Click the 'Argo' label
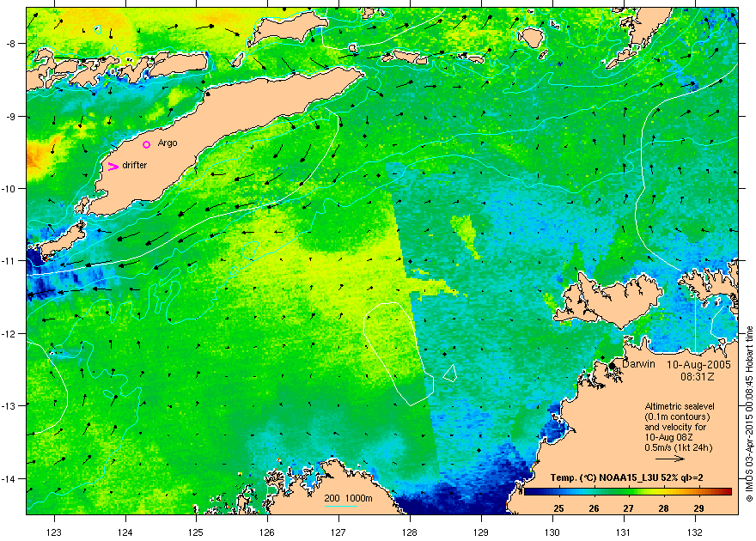The height and width of the screenshot is (541, 756). pyautogui.click(x=168, y=143)
